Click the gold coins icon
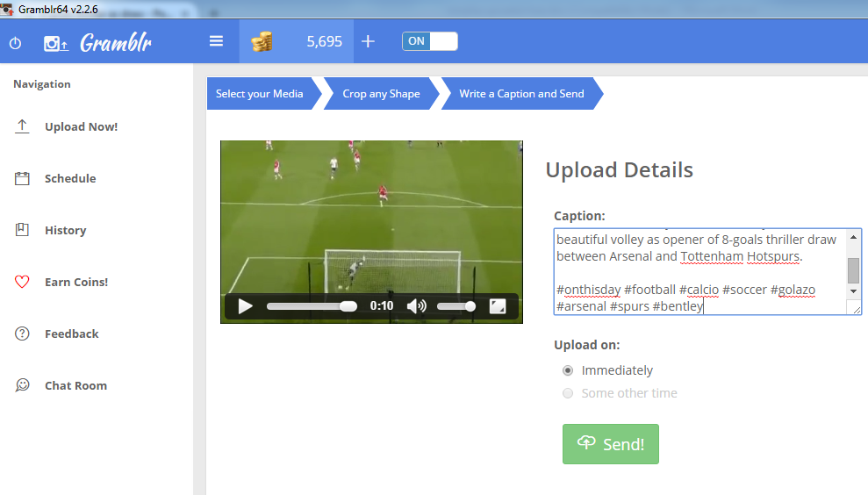Image resolution: width=868 pixels, height=495 pixels. click(x=262, y=41)
